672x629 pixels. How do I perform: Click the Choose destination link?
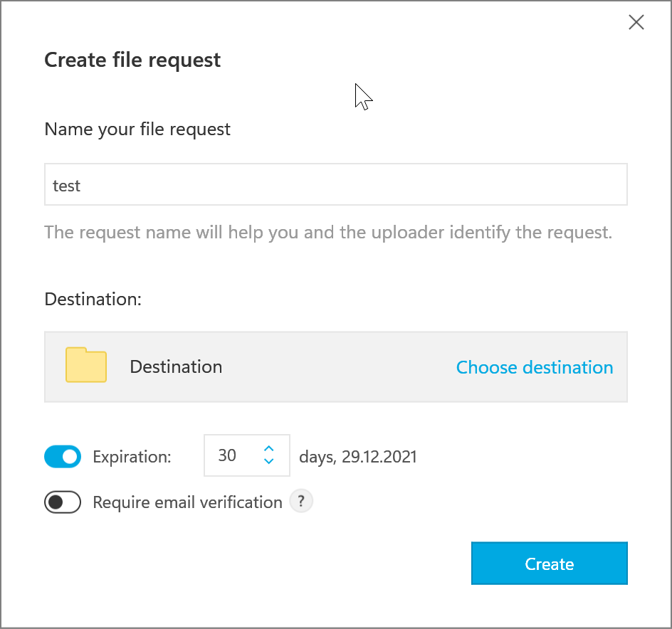tap(535, 367)
